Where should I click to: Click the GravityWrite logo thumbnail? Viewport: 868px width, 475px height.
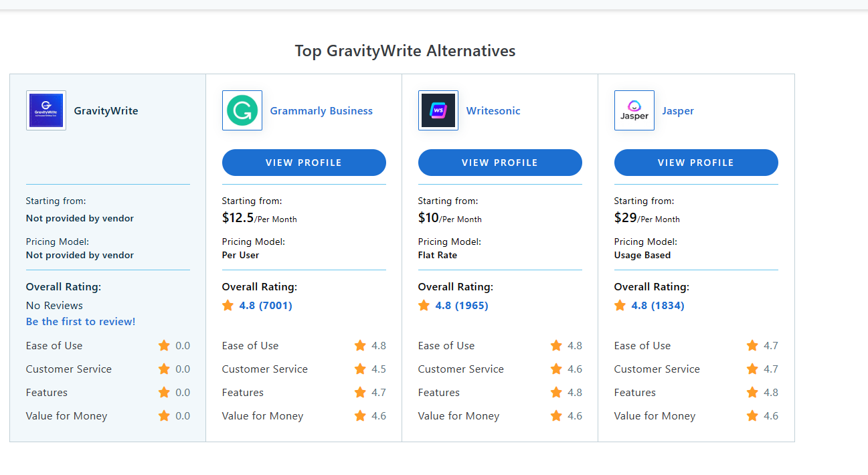tap(46, 110)
